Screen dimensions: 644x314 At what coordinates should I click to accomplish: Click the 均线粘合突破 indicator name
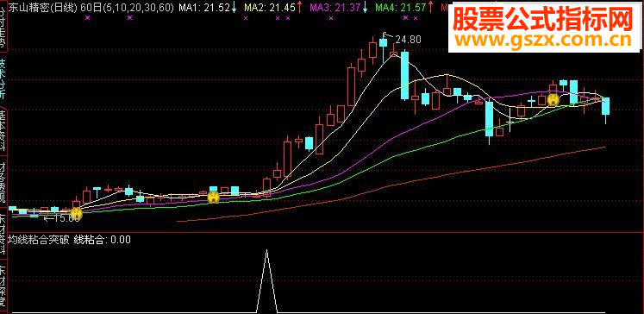coord(39,240)
